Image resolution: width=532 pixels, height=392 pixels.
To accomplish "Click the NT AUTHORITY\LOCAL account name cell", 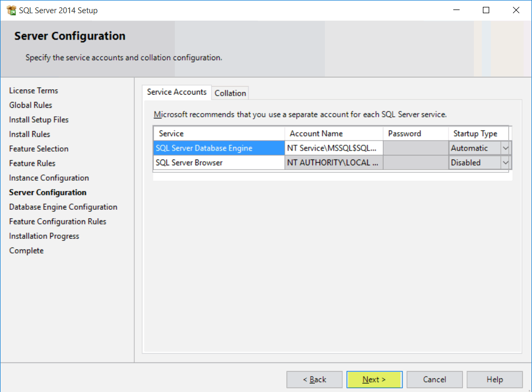I will pyautogui.click(x=334, y=163).
